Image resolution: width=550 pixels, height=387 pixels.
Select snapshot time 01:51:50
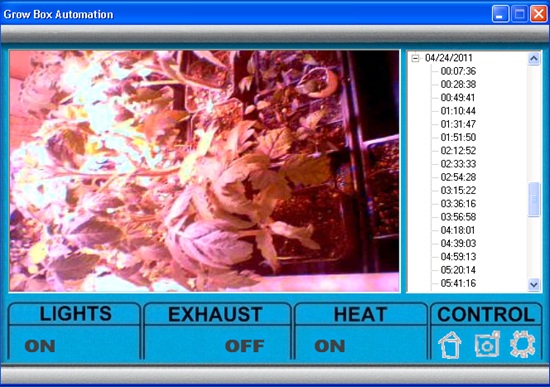pyautogui.click(x=458, y=138)
